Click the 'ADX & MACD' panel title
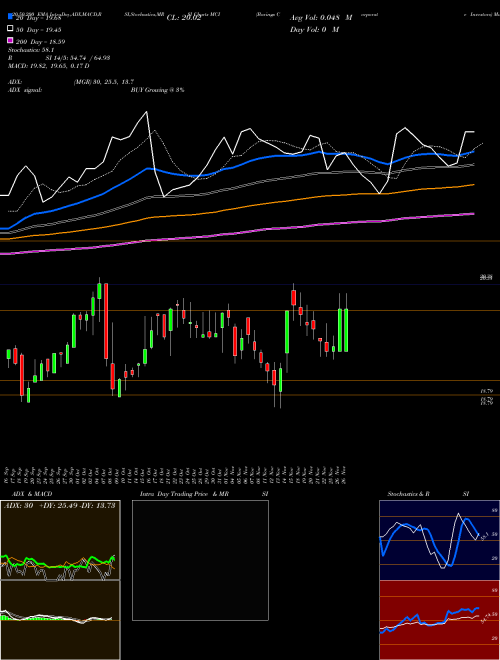 click(32, 494)
